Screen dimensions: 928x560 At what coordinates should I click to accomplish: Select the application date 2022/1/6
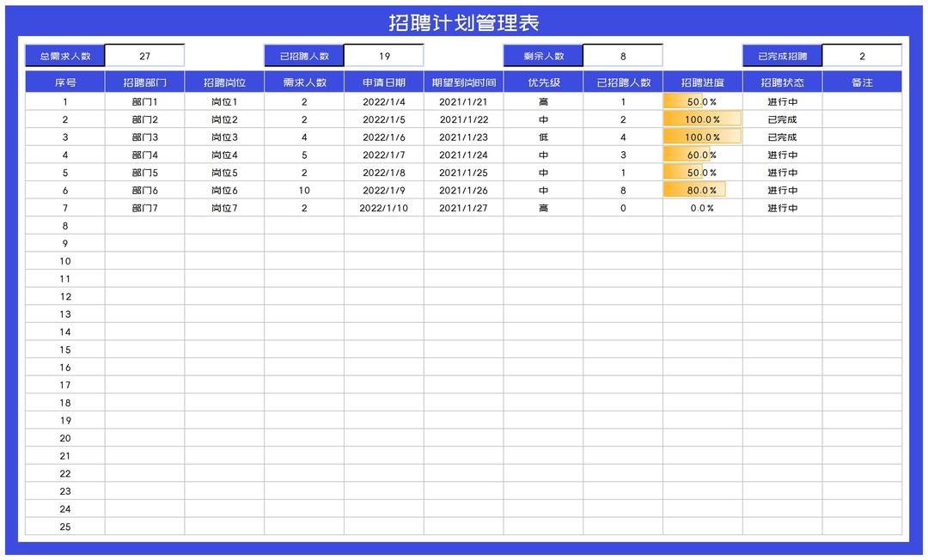click(x=384, y=137)
